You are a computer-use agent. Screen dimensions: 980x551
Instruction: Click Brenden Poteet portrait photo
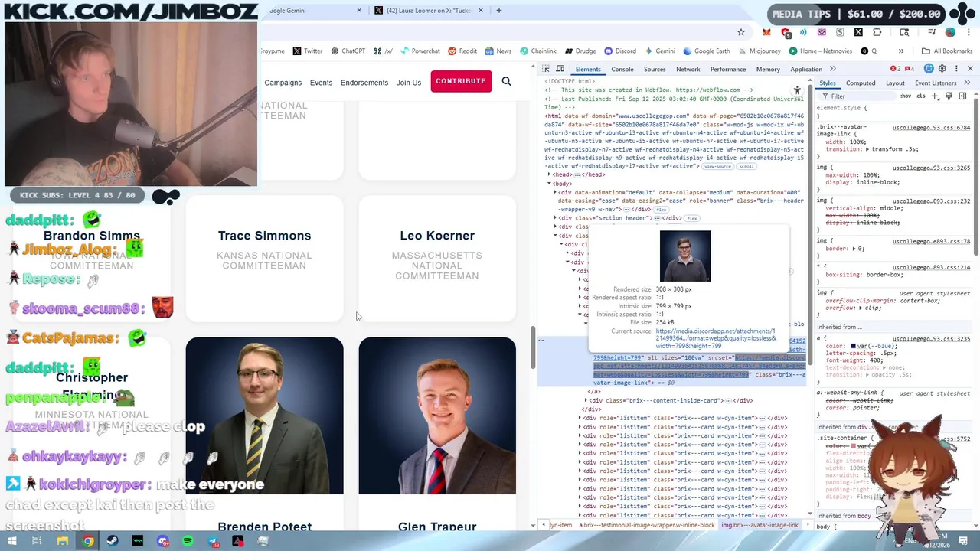(264, 416)
